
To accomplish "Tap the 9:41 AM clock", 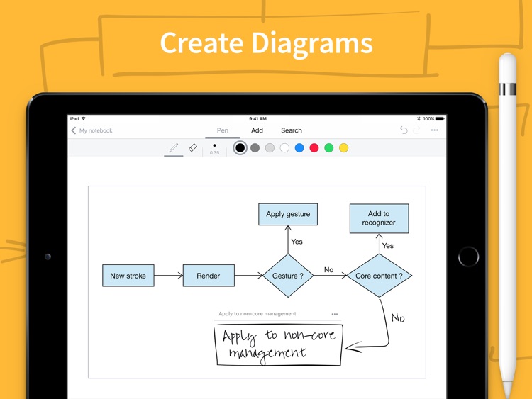I will pyautogui.click(x=258, y=118).
